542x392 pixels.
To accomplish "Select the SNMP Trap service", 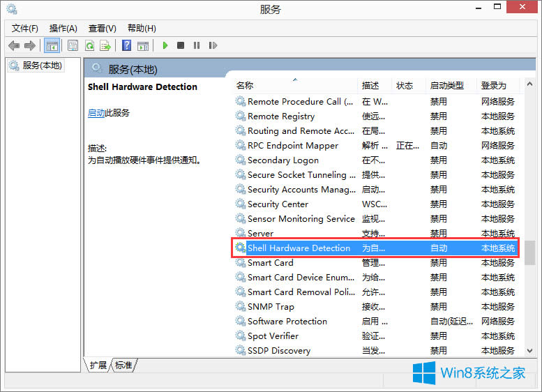I will pyautogui.click(x=271, y=307).
